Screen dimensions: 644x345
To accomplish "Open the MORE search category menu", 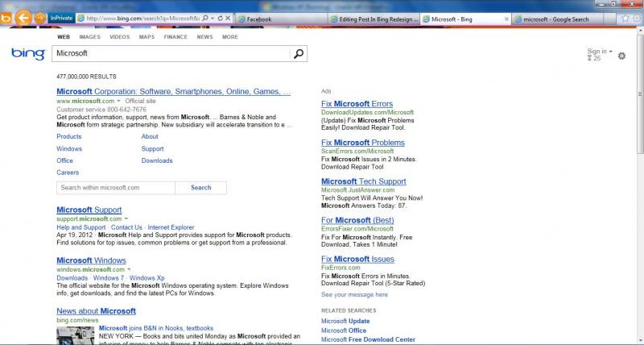I will point(230,37).
